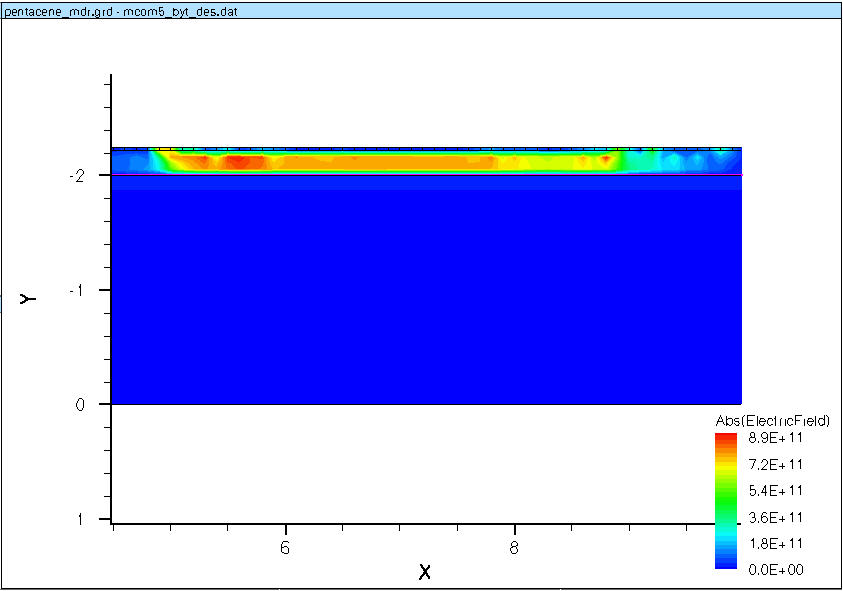Select the Y axis label
This screenshot has width=843, height=591.
pos(28,298)
